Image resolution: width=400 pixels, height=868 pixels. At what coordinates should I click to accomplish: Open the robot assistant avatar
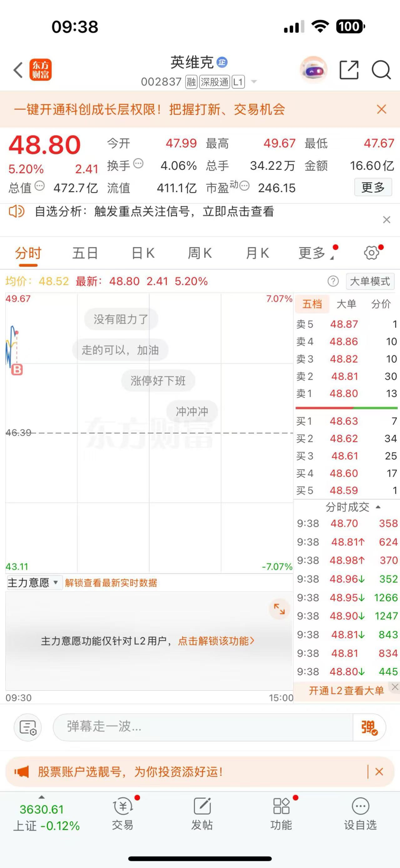click(313, 70)
